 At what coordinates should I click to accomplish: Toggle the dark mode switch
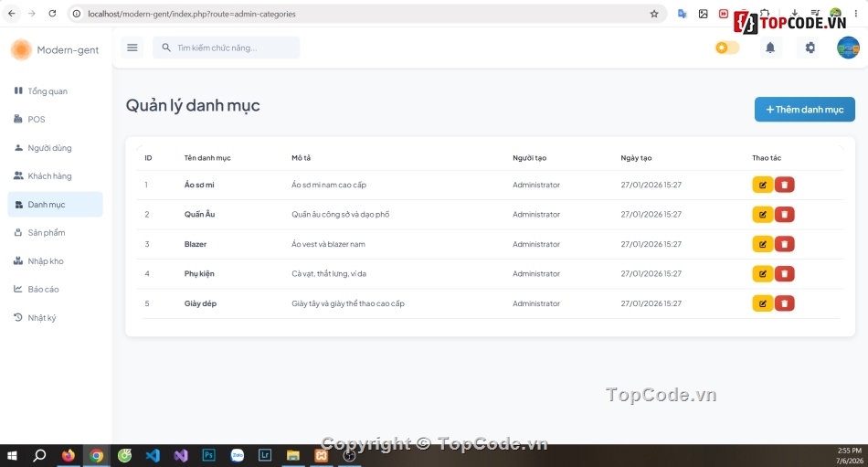[x=727, y=48]
